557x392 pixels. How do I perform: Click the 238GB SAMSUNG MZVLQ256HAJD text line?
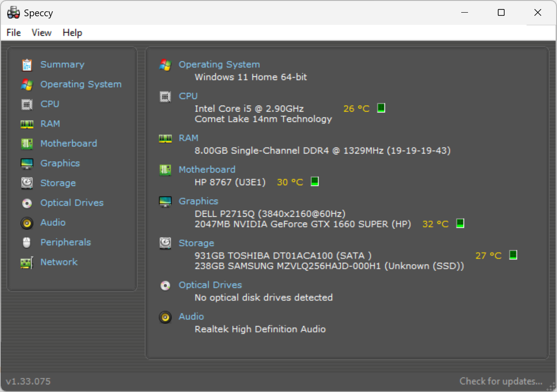pyautogui.click(x=329, y=266)
